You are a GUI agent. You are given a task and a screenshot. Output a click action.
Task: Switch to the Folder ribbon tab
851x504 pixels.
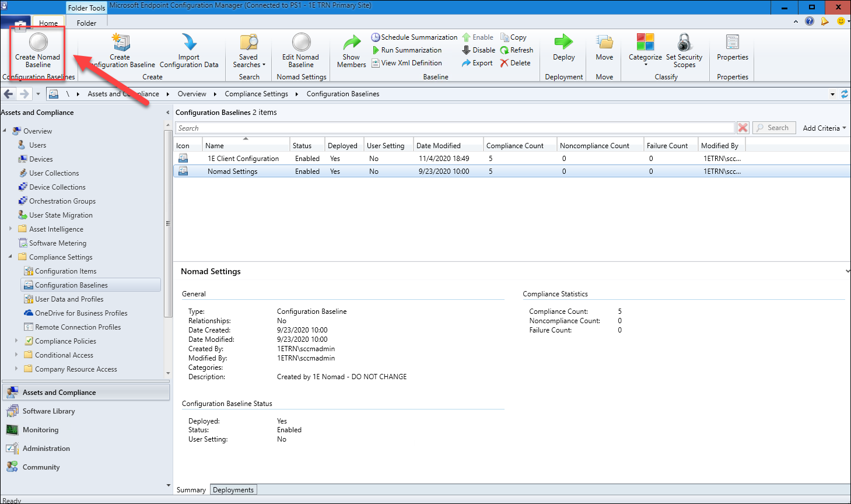[x=86, y=23]
